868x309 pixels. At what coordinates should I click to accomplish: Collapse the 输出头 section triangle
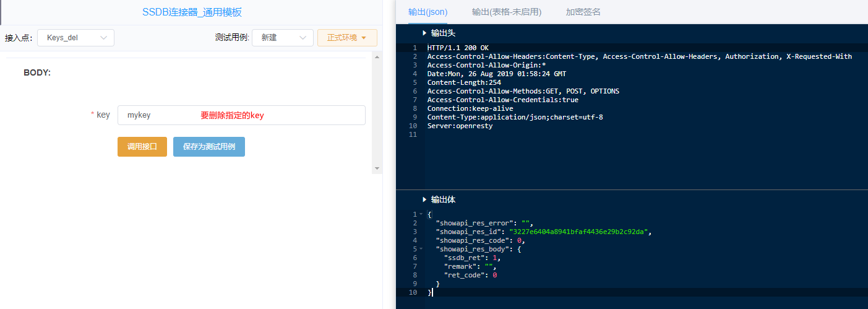pyautogui.click(x=424, y=33)
